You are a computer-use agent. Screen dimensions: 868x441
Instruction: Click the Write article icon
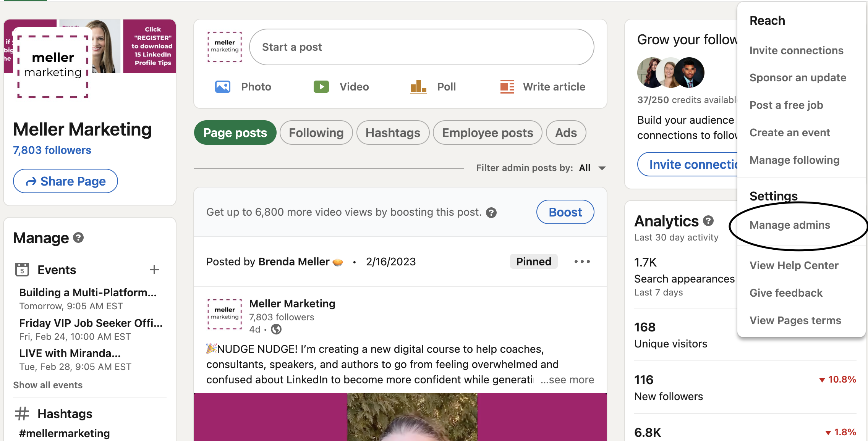click(x=507, y=87)
